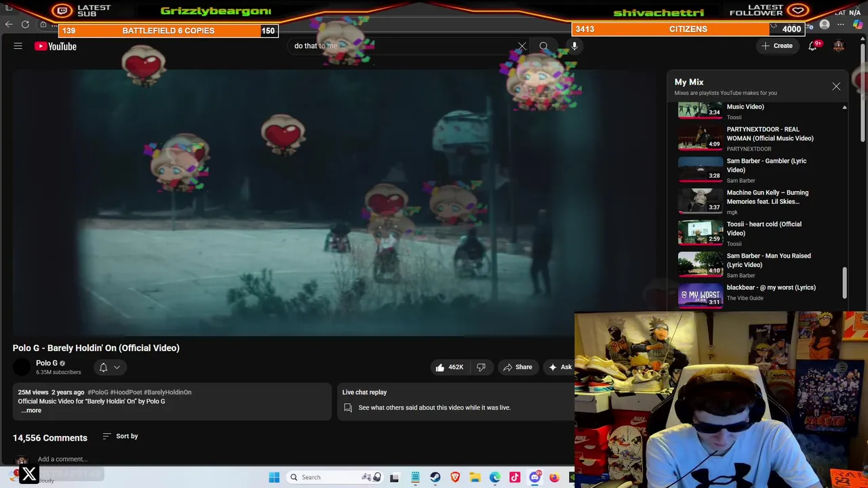Select the Sam Barber Gambler thumbnail
This screenshot has height=488, width=868.
[701, 169]
